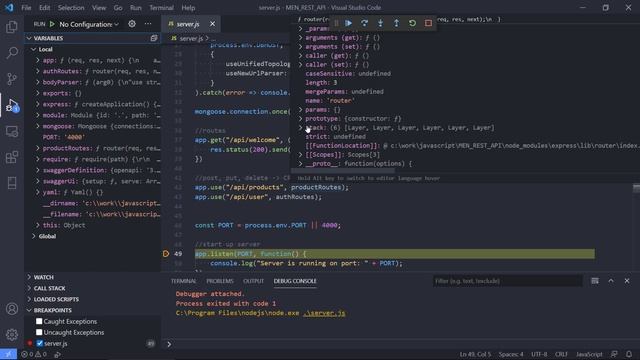Open the Terminal menu

point(161,8)
